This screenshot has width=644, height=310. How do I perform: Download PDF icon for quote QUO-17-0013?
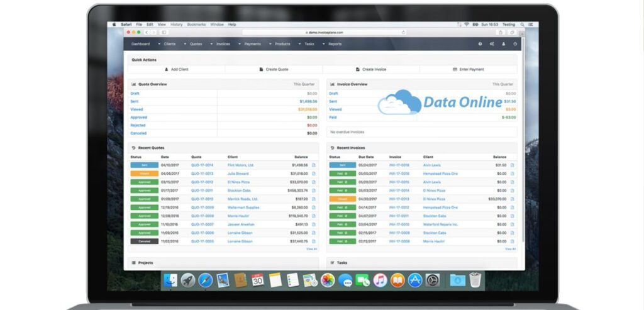(x=314, y=174)
